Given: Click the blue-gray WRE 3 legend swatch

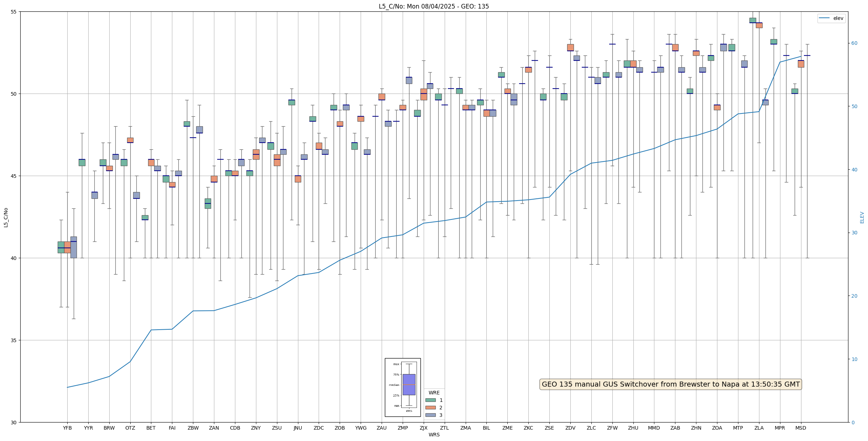Looking at the screenshot, I should [x=430, y=415].
